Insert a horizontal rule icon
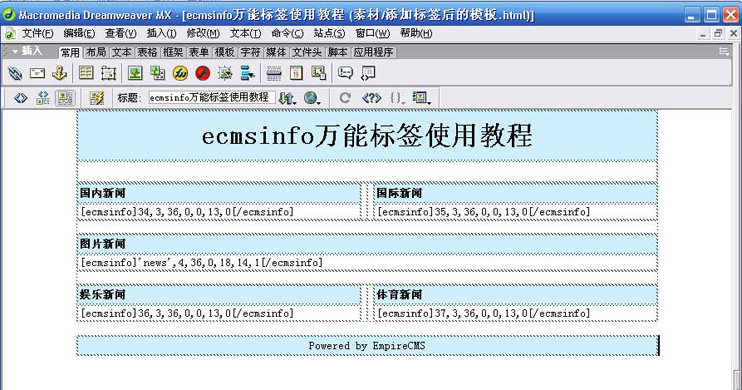The width and height of the screenshot is (742, 390). point(274,73)
